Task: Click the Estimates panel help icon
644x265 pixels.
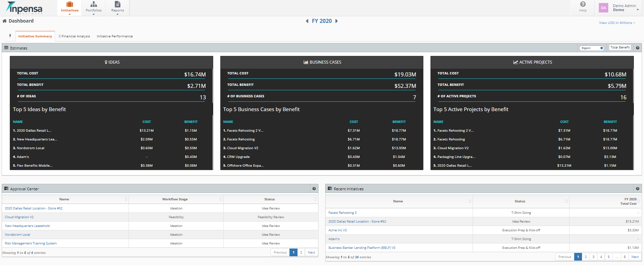Action: pyautogui.click(x=638, y=48)
